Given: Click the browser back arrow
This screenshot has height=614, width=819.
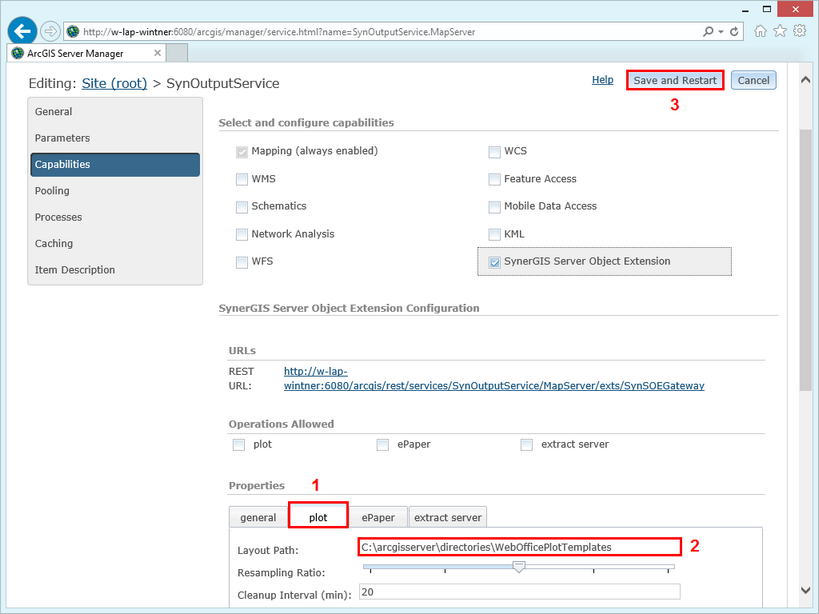Looking at the screenshot, I should pyautogui.click(x=22, y=31).
